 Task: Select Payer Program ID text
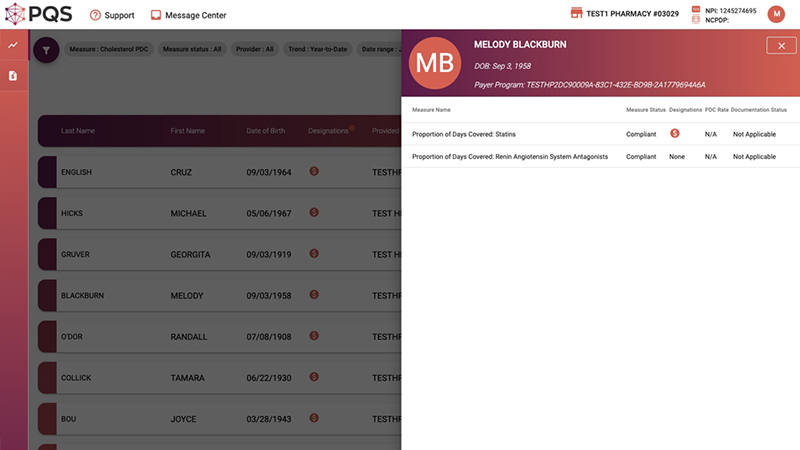point(589,85)
